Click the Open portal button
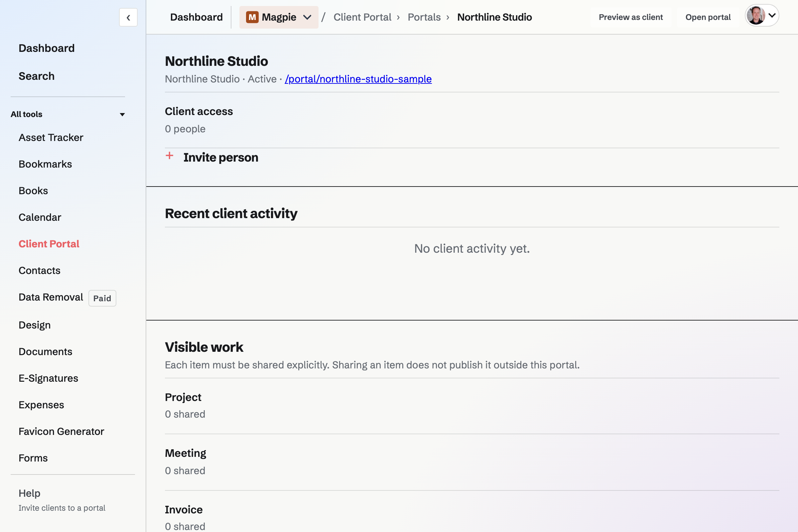798x532 pixels. click(x=708, y=17)
